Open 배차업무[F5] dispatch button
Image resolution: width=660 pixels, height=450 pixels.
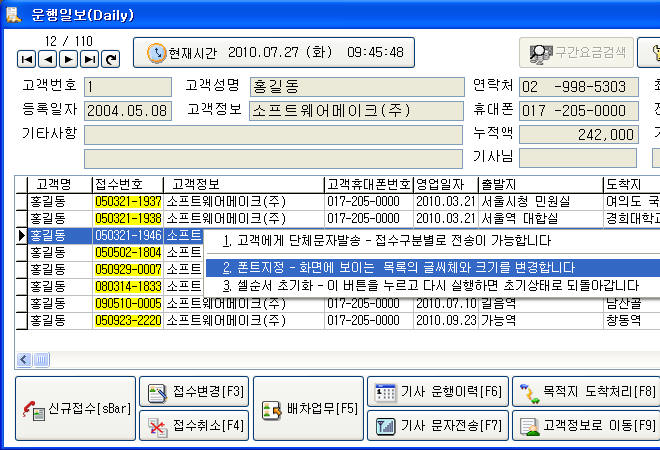309,409
